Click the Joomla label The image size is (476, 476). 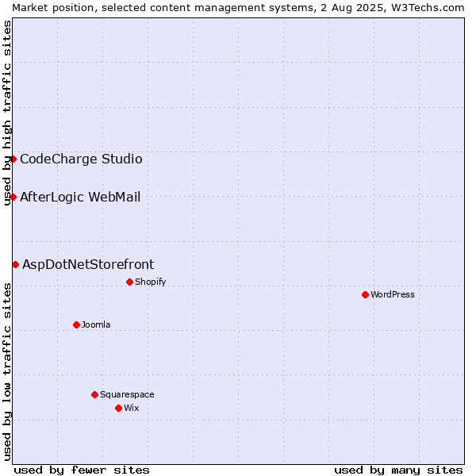pyautogui.click(x=96, y=324)
